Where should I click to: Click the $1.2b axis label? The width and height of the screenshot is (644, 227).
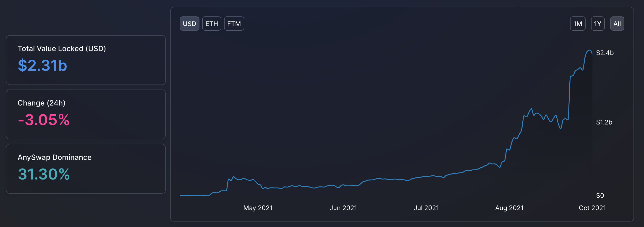(604, 122)
